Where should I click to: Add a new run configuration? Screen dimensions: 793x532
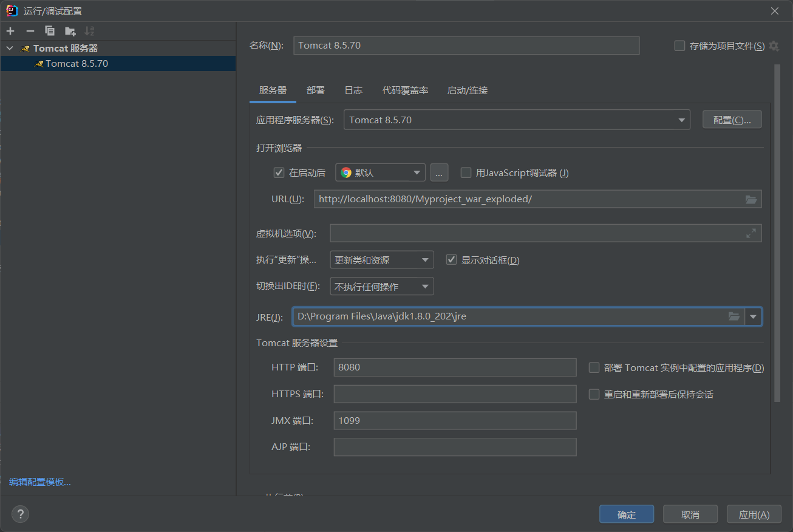tap(10, 31)
